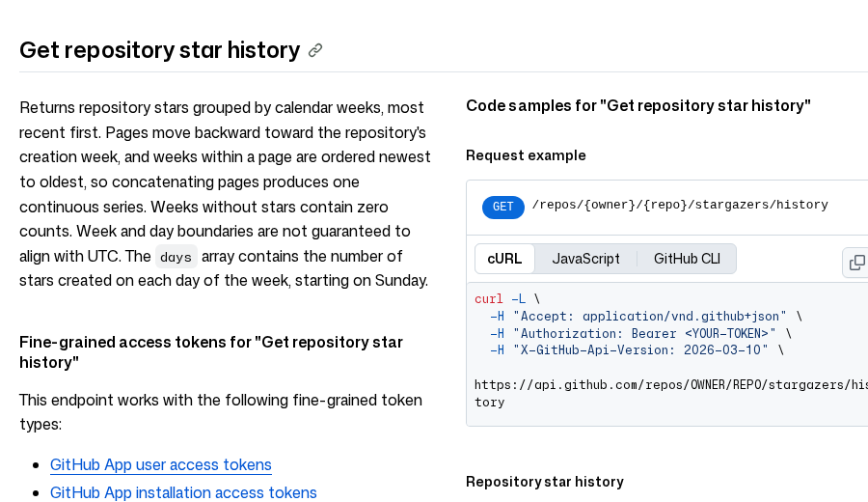Click the Request example heading
868x502 pixels.
[526, 155]
